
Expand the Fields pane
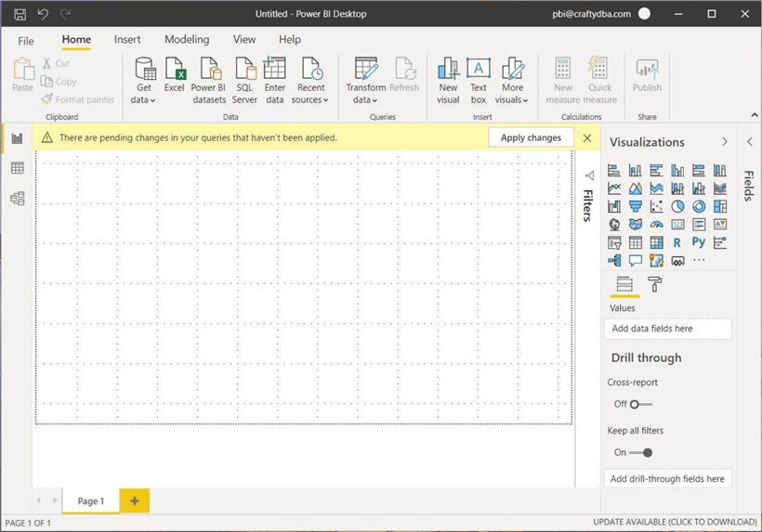pyautogui.click(x=750, y=142)
